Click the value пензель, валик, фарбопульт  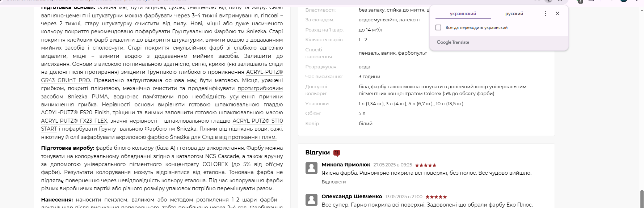click(393, 53)
